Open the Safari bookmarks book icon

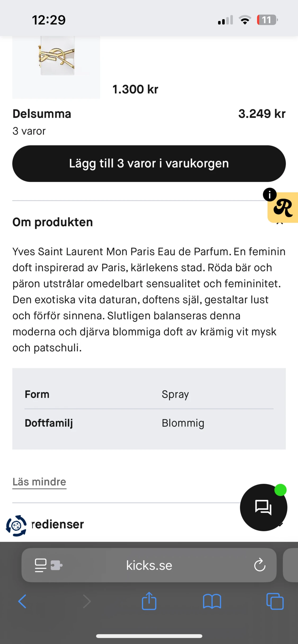(x=212, y=601)
